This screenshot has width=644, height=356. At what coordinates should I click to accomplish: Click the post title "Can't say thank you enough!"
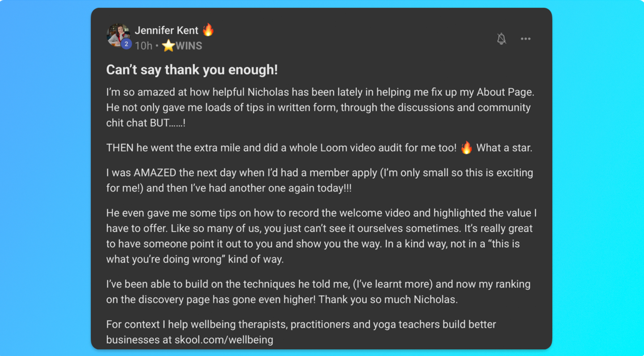pos(192,70)
